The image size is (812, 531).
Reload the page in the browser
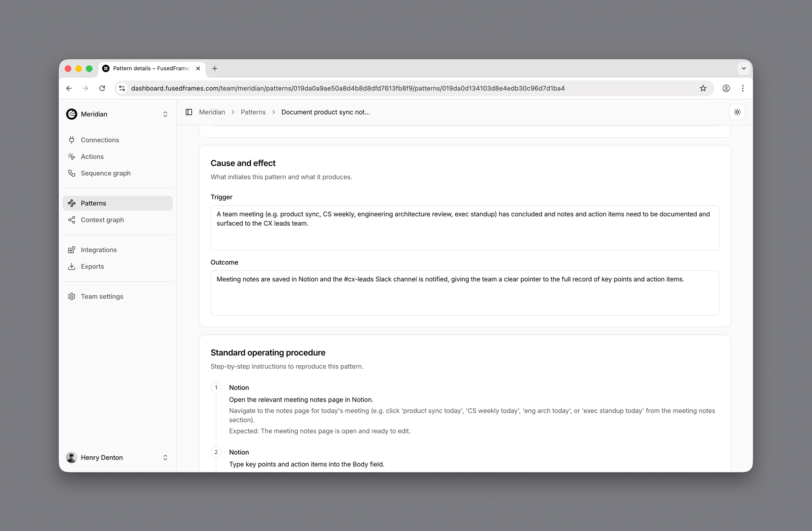tap(102, 88)
